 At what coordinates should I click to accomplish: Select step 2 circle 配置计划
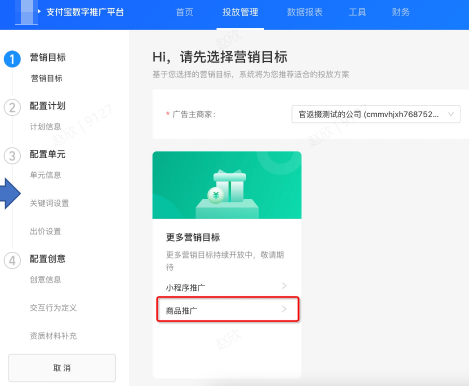pos(12,108)
